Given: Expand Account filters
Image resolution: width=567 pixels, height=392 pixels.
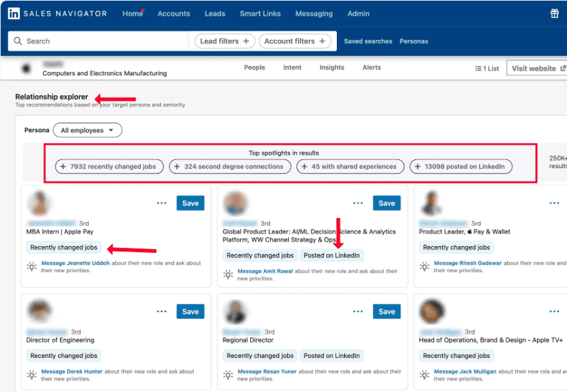Looking at the screenshot, I should coord(295,41).
